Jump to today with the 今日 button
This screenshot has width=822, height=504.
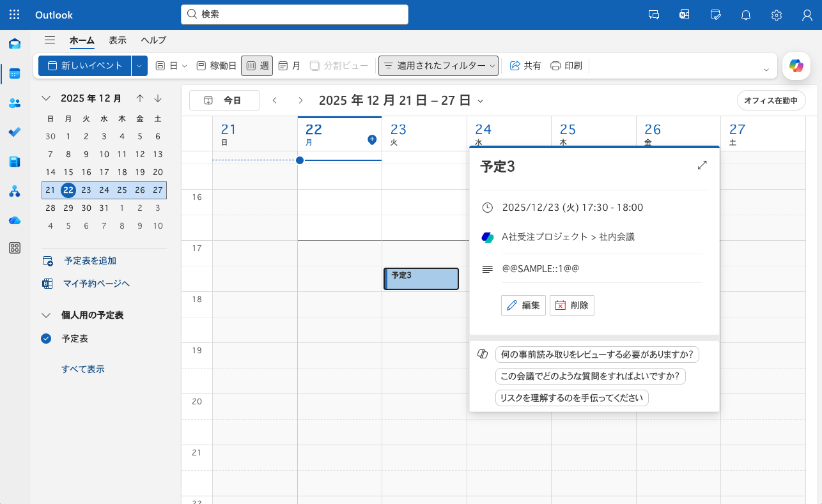point(224,100)
